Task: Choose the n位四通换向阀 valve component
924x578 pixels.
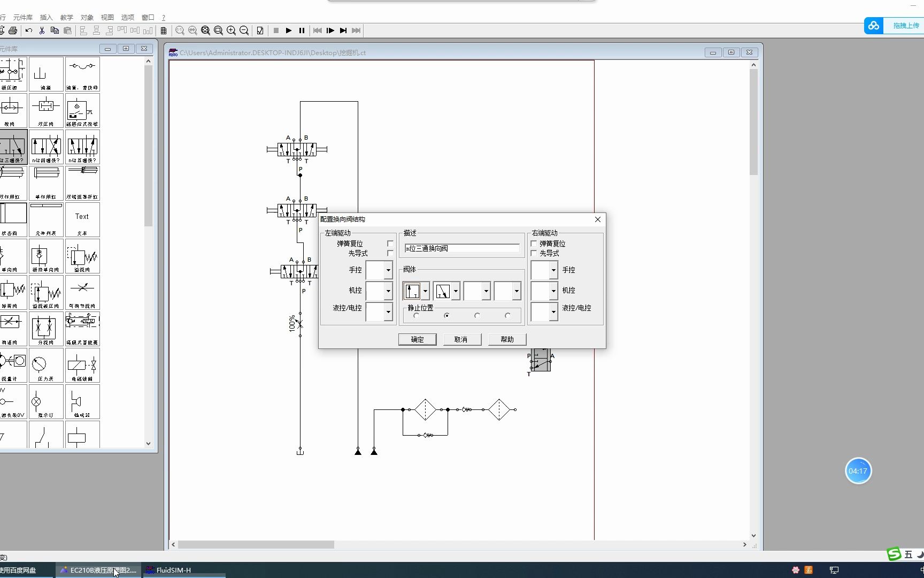Action: tap(46, 147)
